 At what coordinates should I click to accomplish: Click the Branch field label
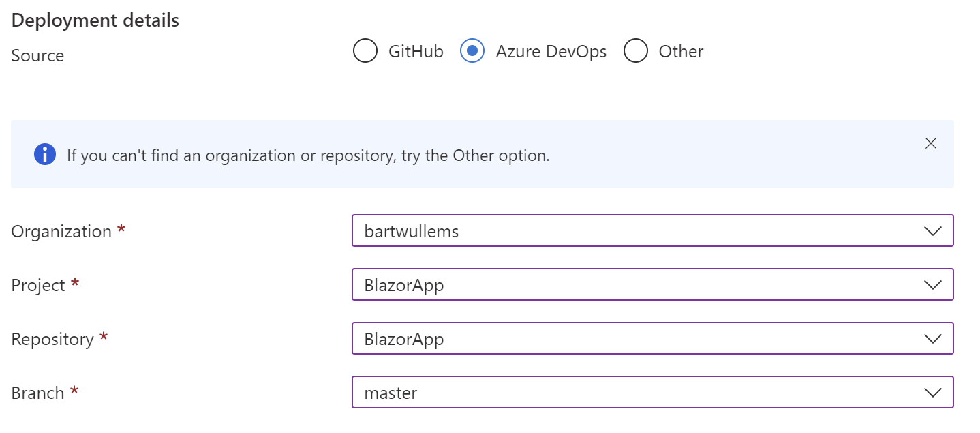point(38,393)
